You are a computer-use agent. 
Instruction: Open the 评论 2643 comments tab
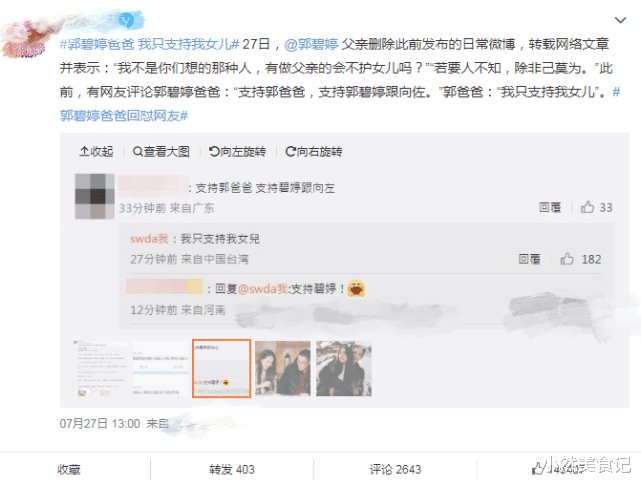click(x=395, y=469)
